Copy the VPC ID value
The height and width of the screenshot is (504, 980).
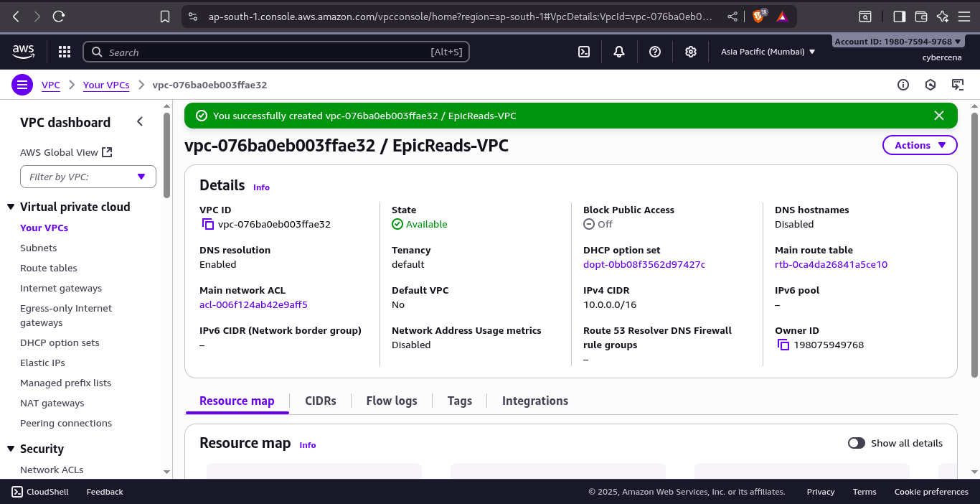(x=208, y=224)
